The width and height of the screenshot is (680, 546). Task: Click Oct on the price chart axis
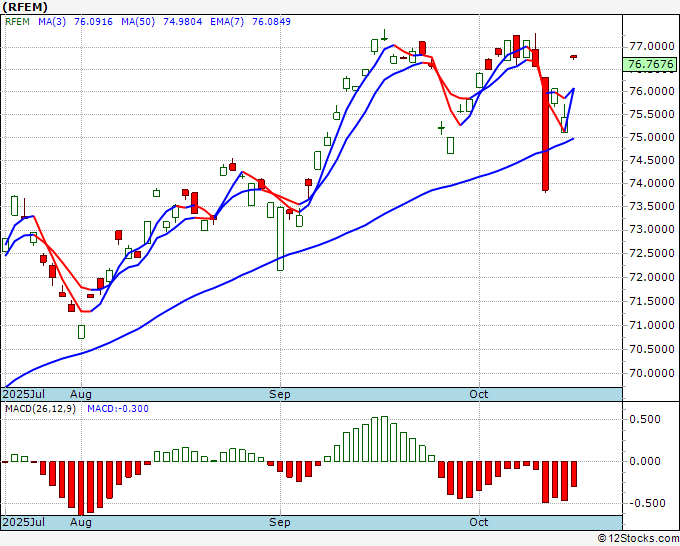pyautogui.click(x=479, y=394)
